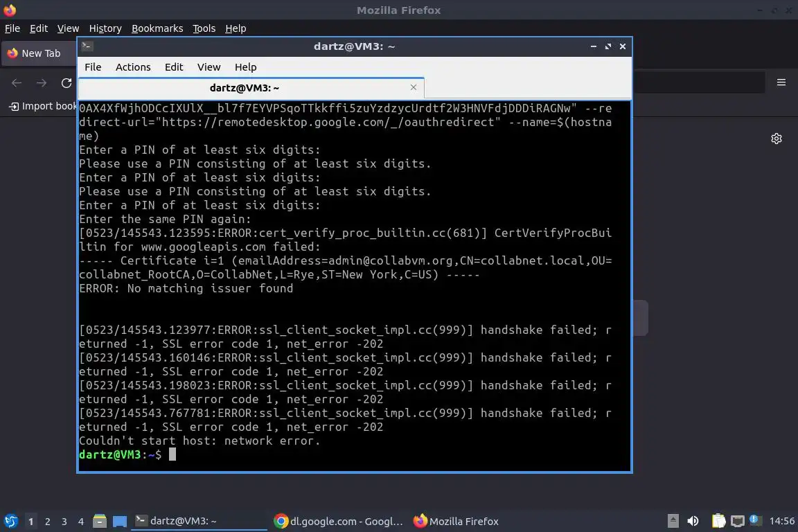Maximize the terminal window
The width and height of the screenshot is (798, 532).
(608, 46)
